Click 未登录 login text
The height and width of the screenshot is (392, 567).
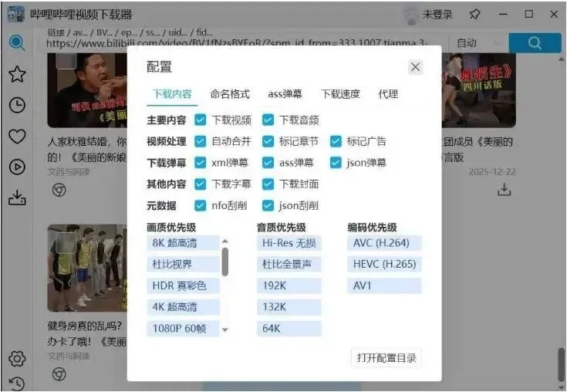click(437, 15)
